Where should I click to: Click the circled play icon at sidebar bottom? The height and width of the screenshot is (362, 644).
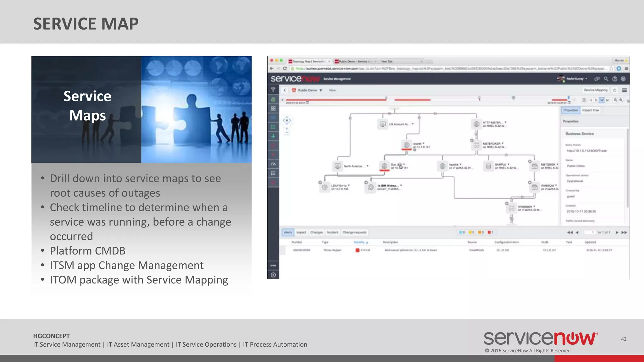click(273, 275)
